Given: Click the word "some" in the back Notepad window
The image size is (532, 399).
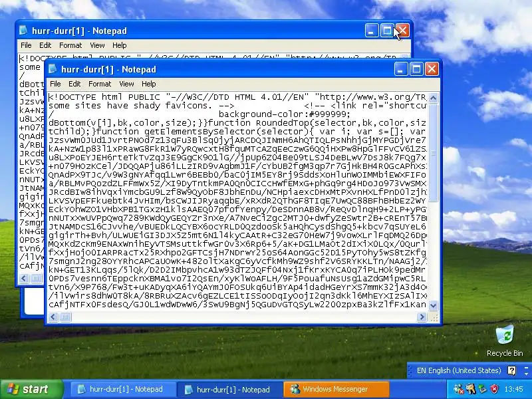Looking at the screenshot, I should coord(30,67).
